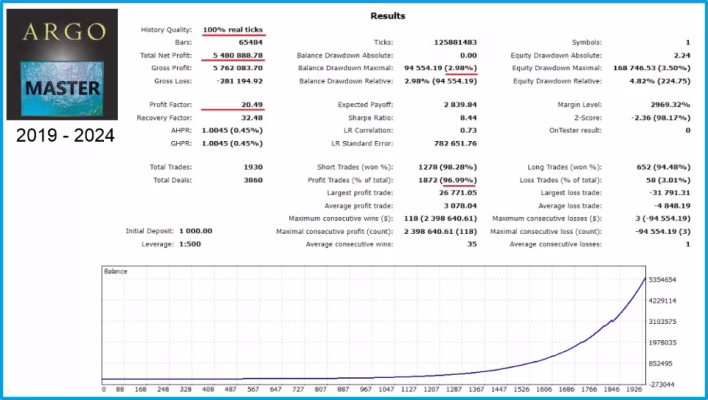Select the Balance Drawdown Maximal value
This screenshot has width=708, height=400.
tap(440, 68)
